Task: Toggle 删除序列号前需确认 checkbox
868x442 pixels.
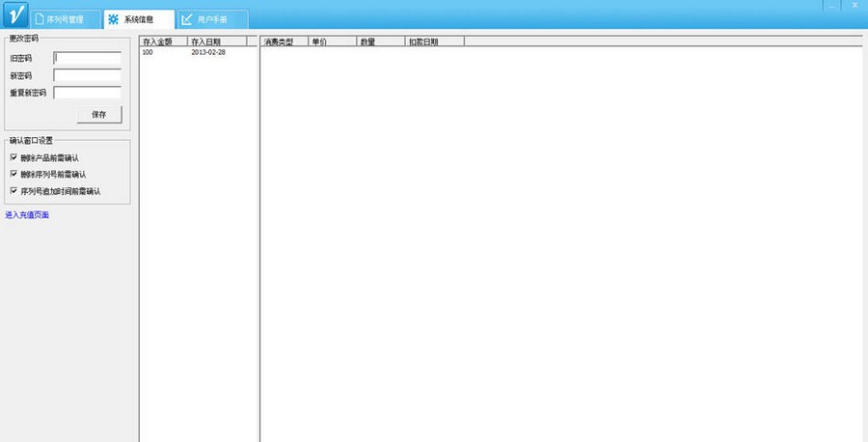Action: tap(14, 174)
